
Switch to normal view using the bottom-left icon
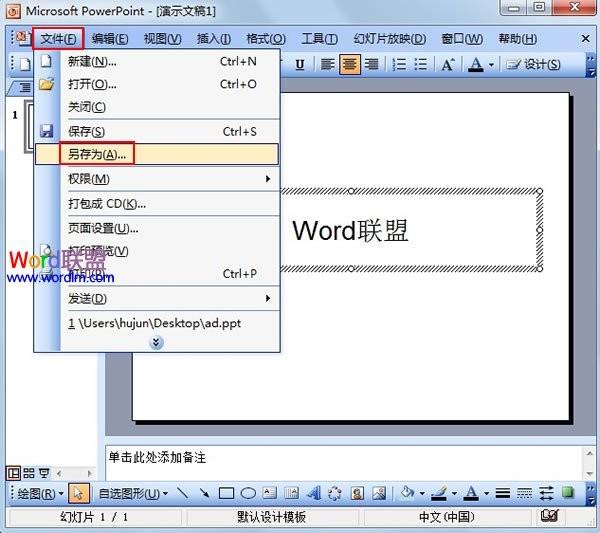13,473
